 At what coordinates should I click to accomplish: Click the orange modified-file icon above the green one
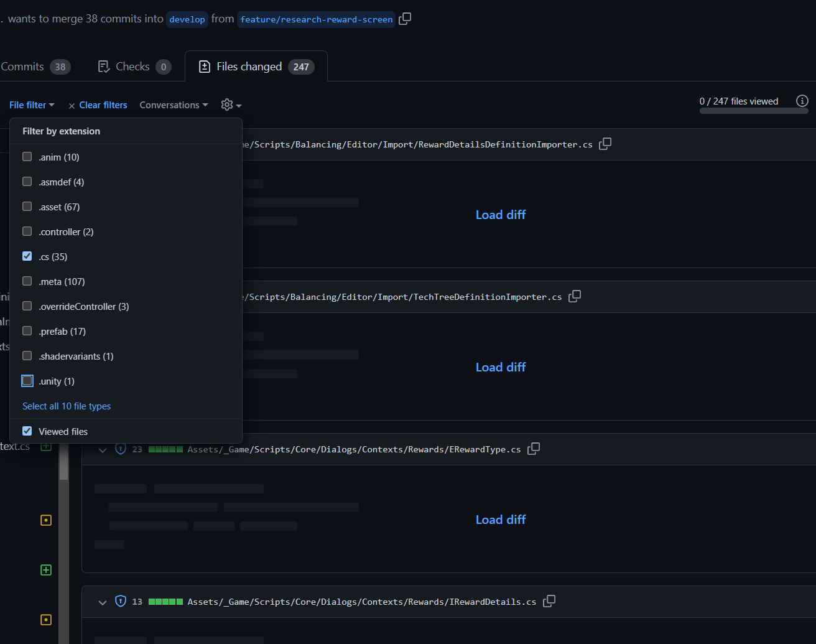tap(46, 520)
